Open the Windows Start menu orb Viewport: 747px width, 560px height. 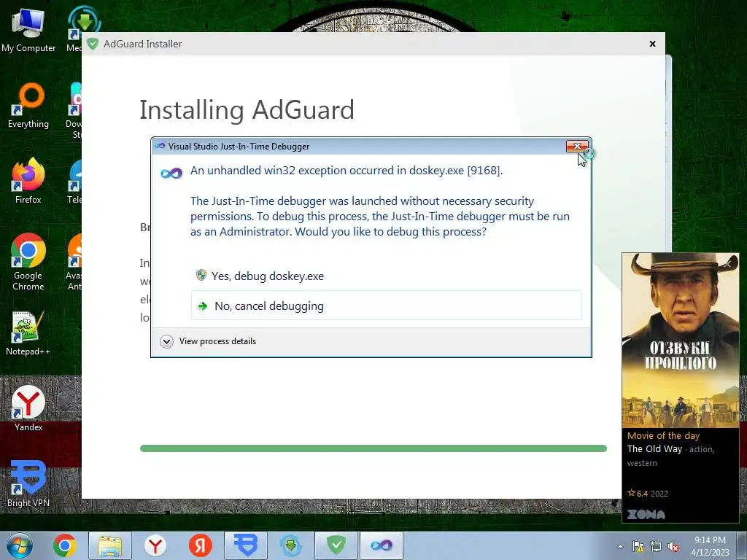coord(19,545)
